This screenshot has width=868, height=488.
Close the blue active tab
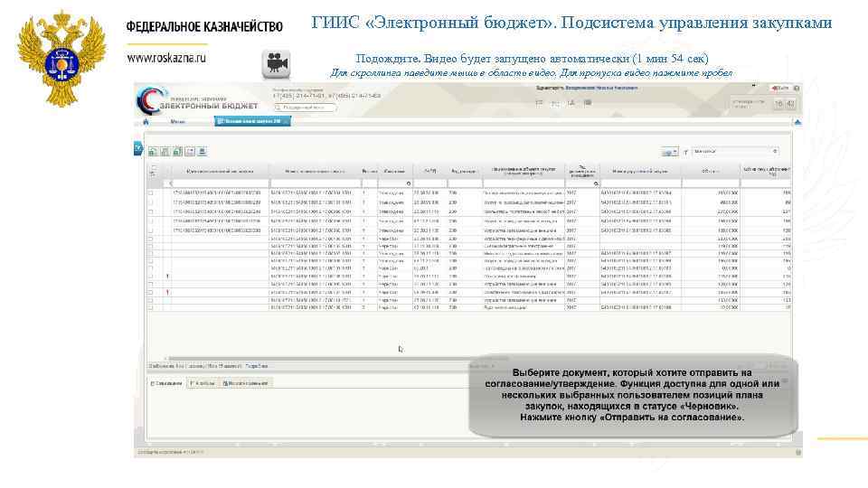(x=287, y=122)
